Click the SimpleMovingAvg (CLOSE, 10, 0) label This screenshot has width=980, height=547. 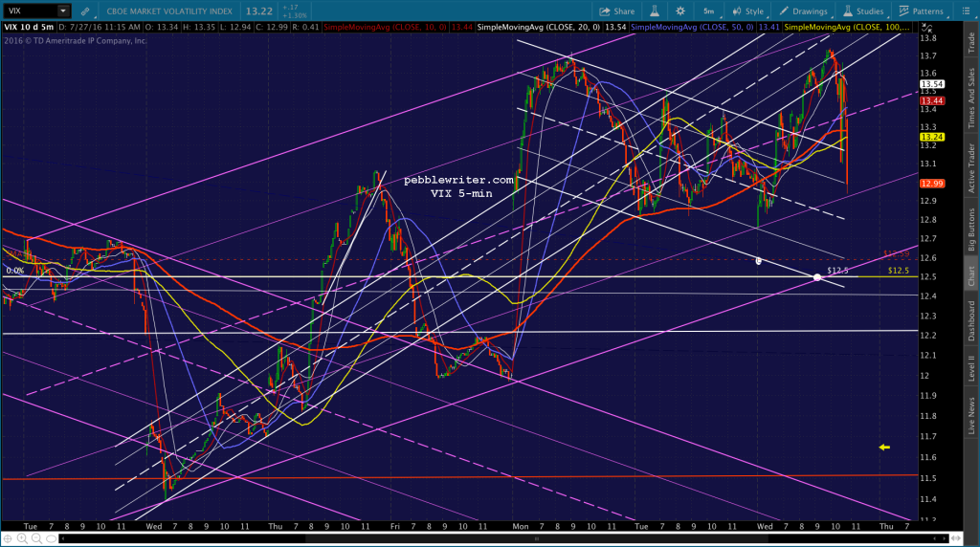(x=385, y=28)
